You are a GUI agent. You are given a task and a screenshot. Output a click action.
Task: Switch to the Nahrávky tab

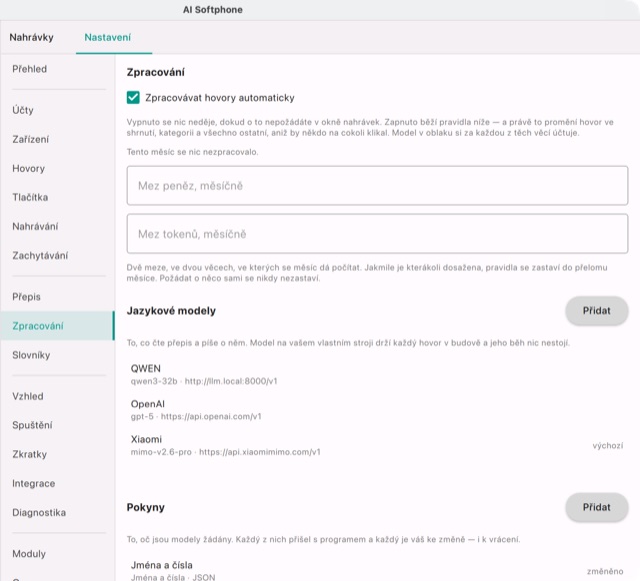coord(31,37)
